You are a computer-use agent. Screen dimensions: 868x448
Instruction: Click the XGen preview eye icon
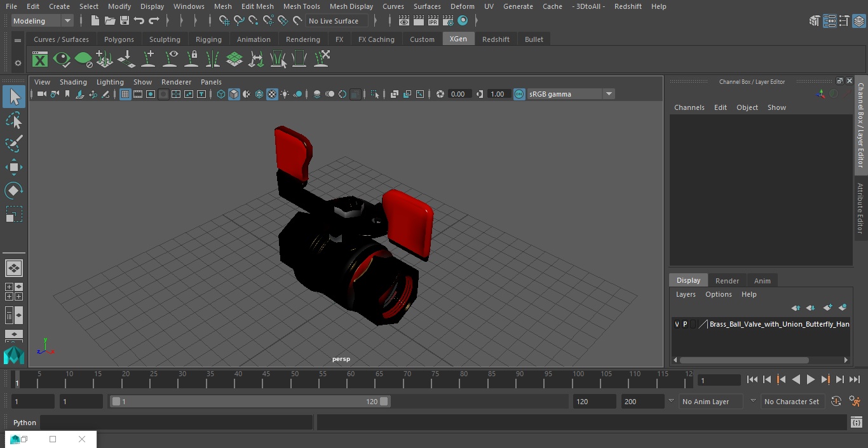pos(62,60)
